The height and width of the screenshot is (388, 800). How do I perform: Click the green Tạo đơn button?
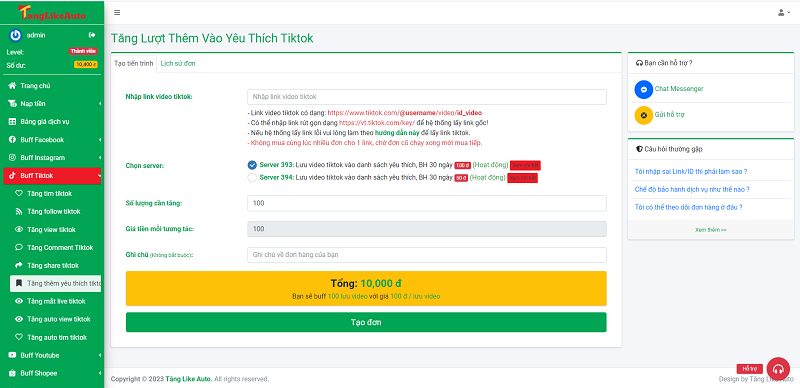(x=366, y=322)
